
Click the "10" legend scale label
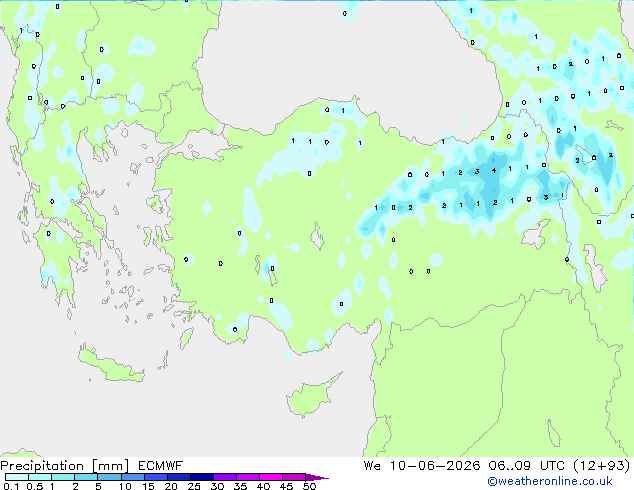click(x=125, y=486)
